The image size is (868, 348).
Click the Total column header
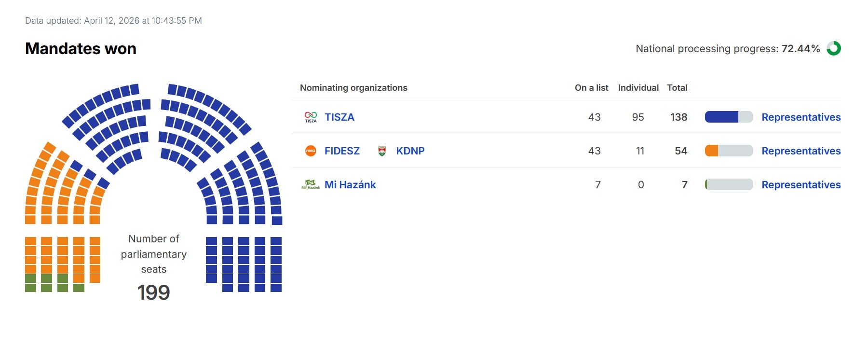[677, 88]
